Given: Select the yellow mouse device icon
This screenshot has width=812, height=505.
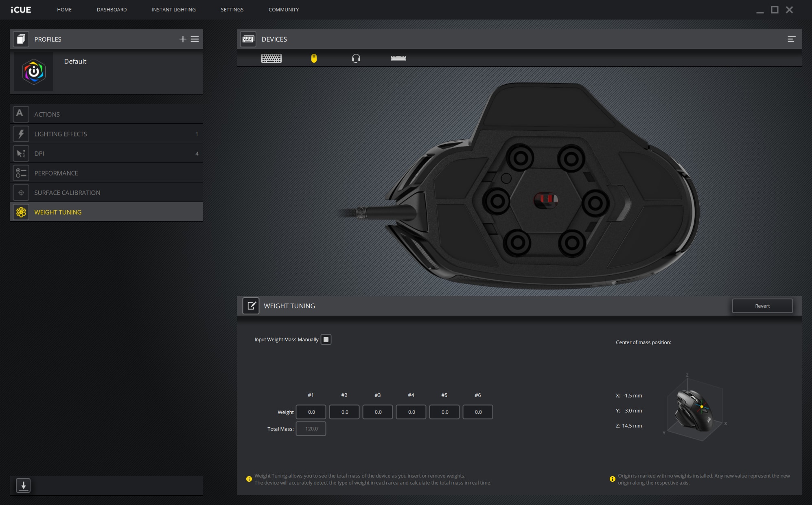Looking at the screenshot, I should 314,58.
